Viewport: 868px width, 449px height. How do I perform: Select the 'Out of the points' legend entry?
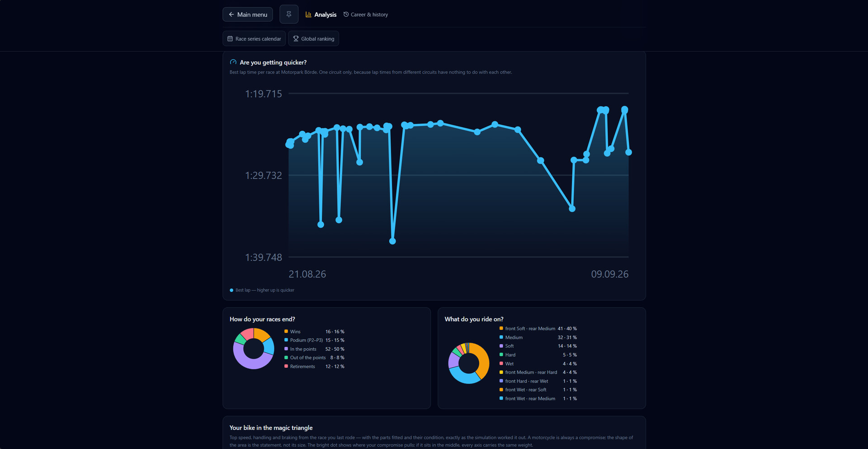point(314,358)
